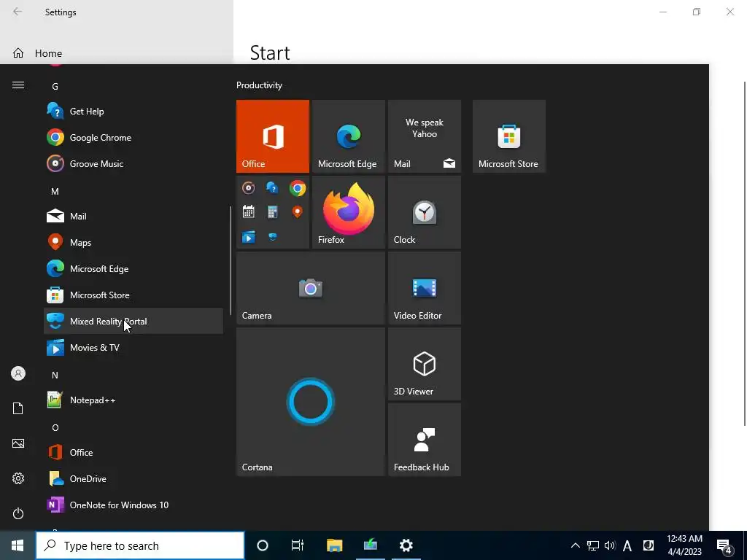
Task: Launch Mixed Reality Portal
Action: [133, 321]
